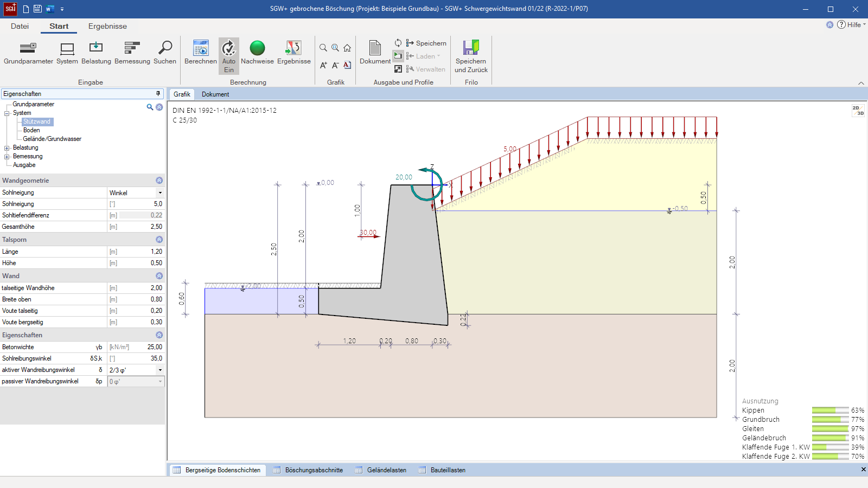The height and width of the screenshot is (488, 868).
Task: Open Bergseitige Bodenschichten tab
Action: point(218,470)
